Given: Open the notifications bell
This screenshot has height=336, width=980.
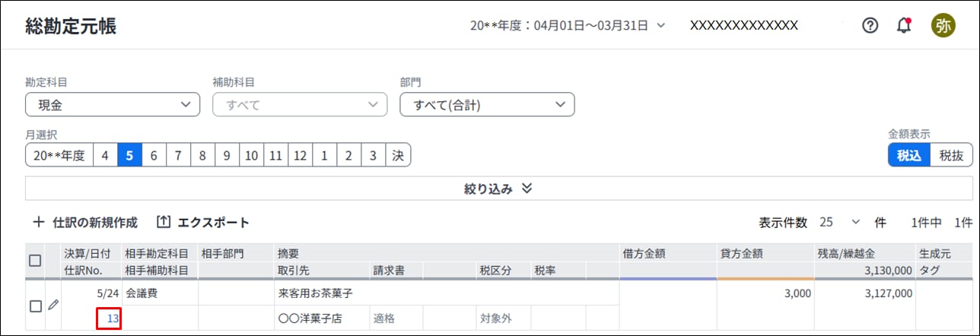Looking at the screenshot, I should [x=904, y=25].
